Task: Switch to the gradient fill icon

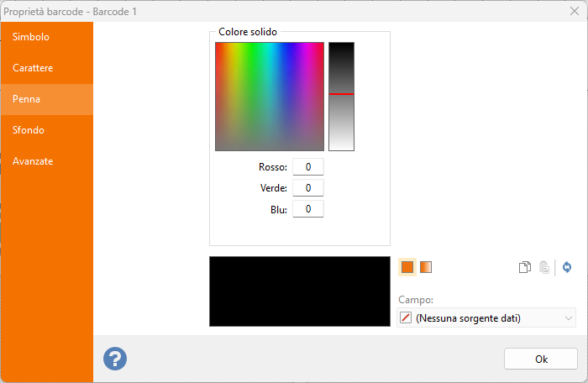Action: [x=426, y=267]
